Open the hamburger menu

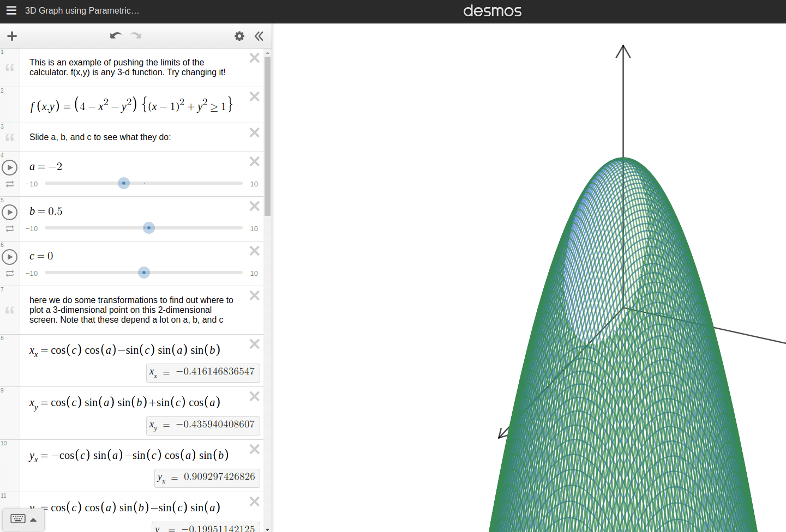tap(11, 10)
